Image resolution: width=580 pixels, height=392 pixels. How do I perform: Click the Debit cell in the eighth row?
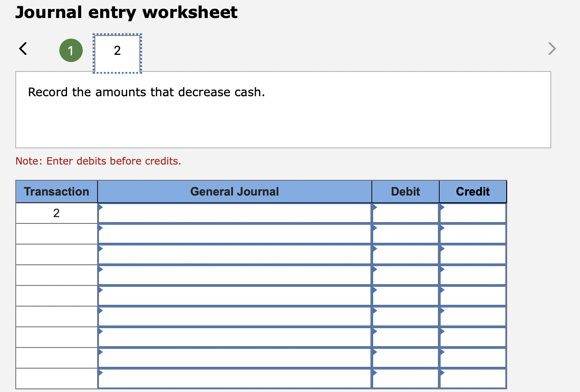(406, 358)
